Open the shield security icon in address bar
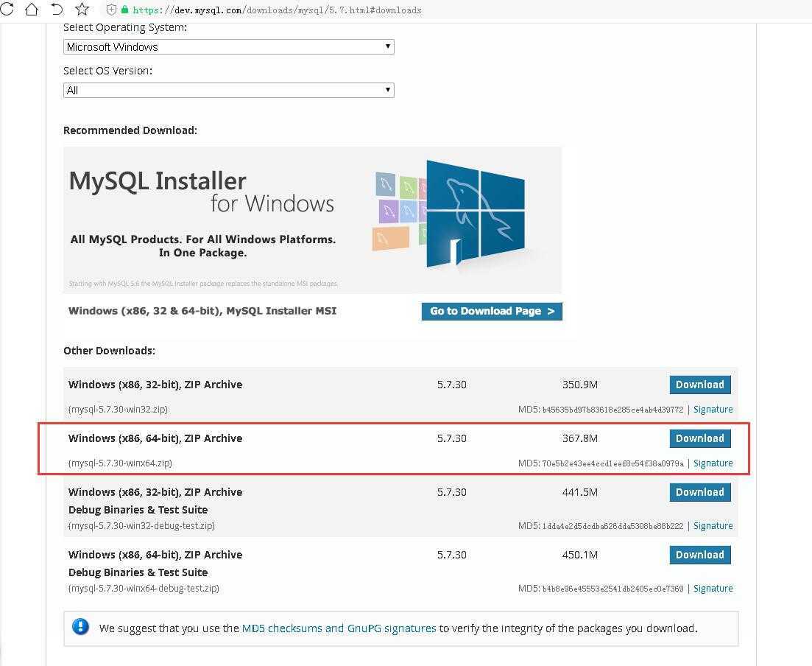This screenshot has width=812, height=666. click(111, 10)
